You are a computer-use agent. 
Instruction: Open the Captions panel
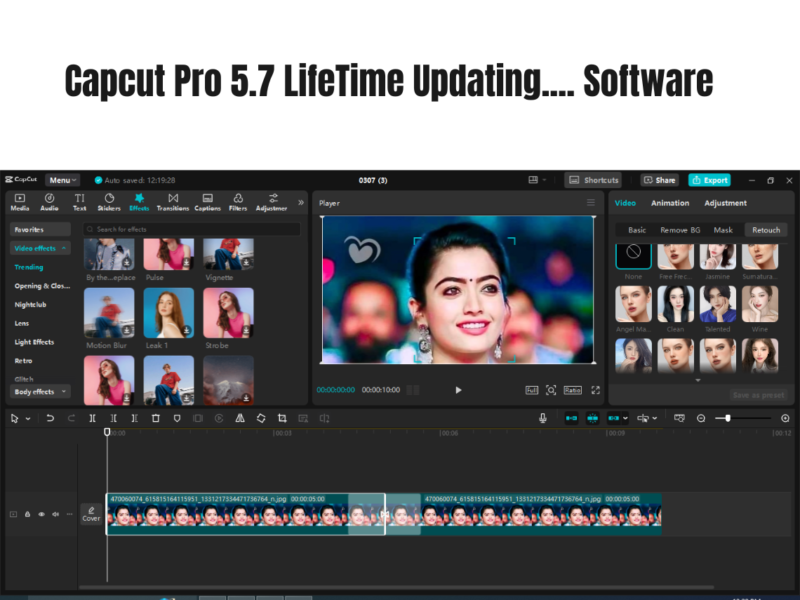(x=208, y=202)
